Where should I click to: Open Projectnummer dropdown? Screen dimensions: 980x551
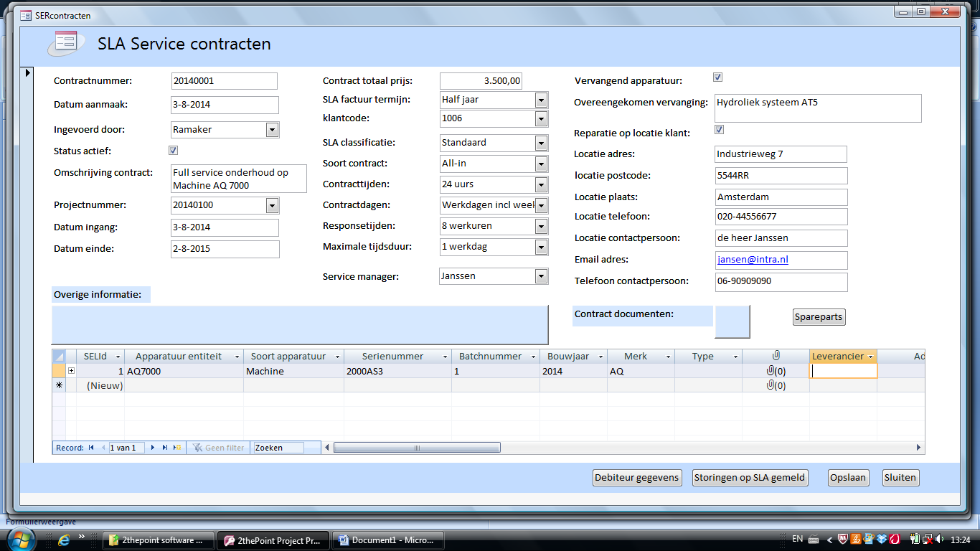click(x=272, y=205)
